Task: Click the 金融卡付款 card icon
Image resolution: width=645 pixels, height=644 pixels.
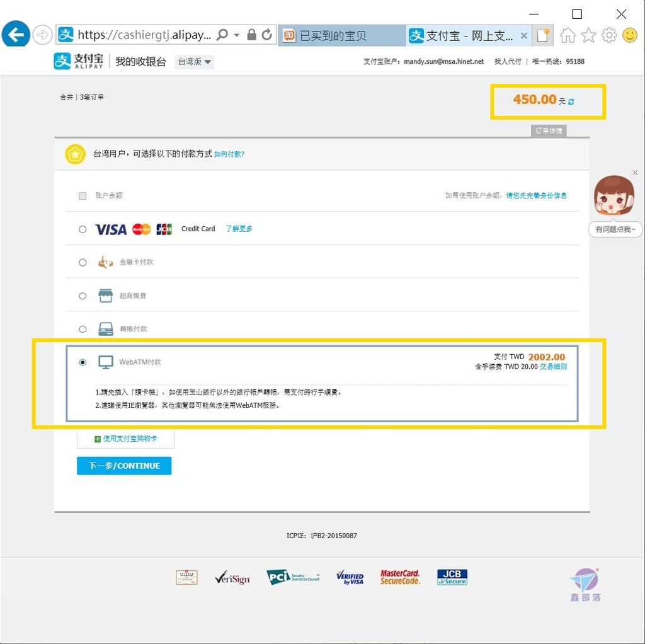Action: [105, 262]
